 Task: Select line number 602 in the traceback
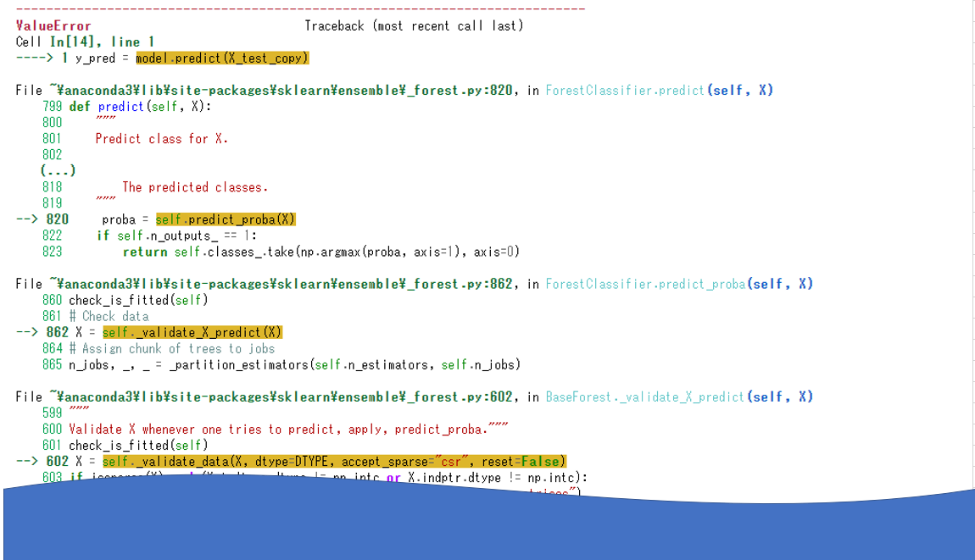pos(59,461)
